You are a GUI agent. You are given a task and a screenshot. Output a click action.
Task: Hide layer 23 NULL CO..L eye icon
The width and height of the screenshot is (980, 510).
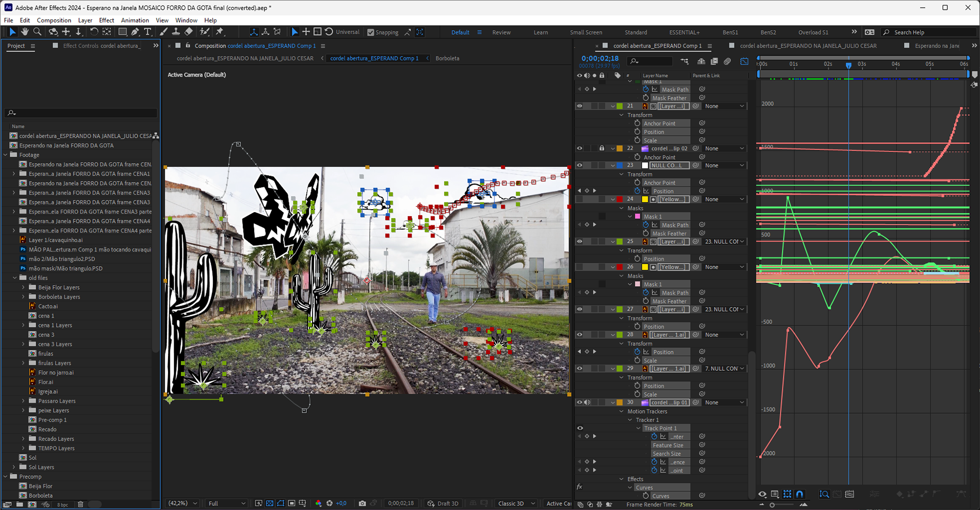tap(579, 165)
